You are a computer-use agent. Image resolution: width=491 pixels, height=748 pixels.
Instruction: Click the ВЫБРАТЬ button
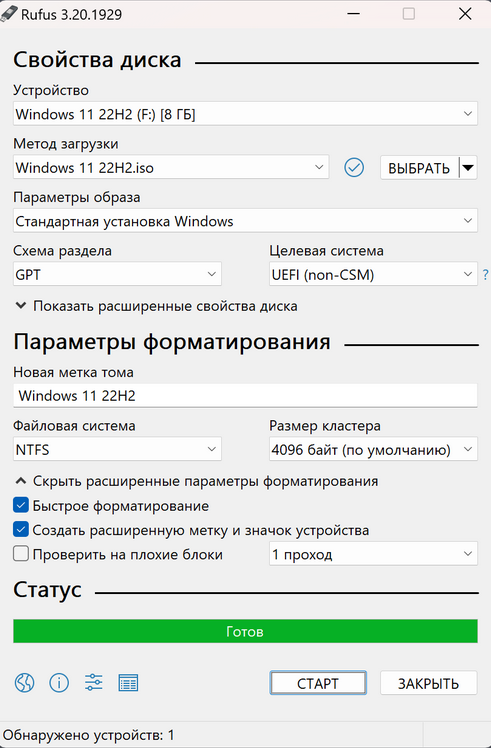pos(419,167)
